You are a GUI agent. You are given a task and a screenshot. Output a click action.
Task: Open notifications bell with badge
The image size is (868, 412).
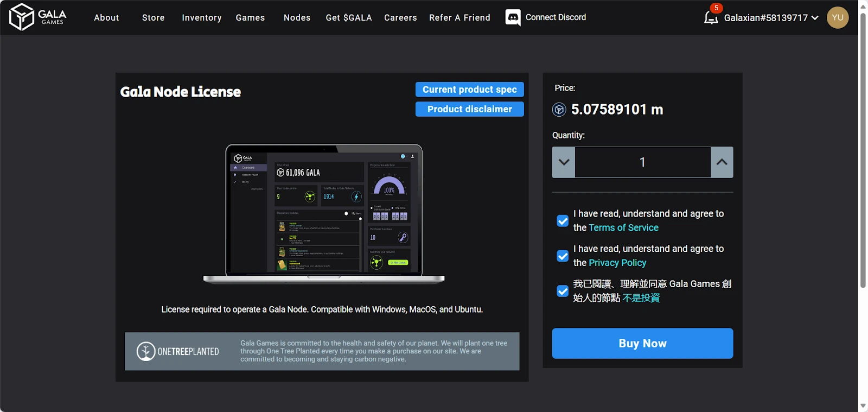711,17
